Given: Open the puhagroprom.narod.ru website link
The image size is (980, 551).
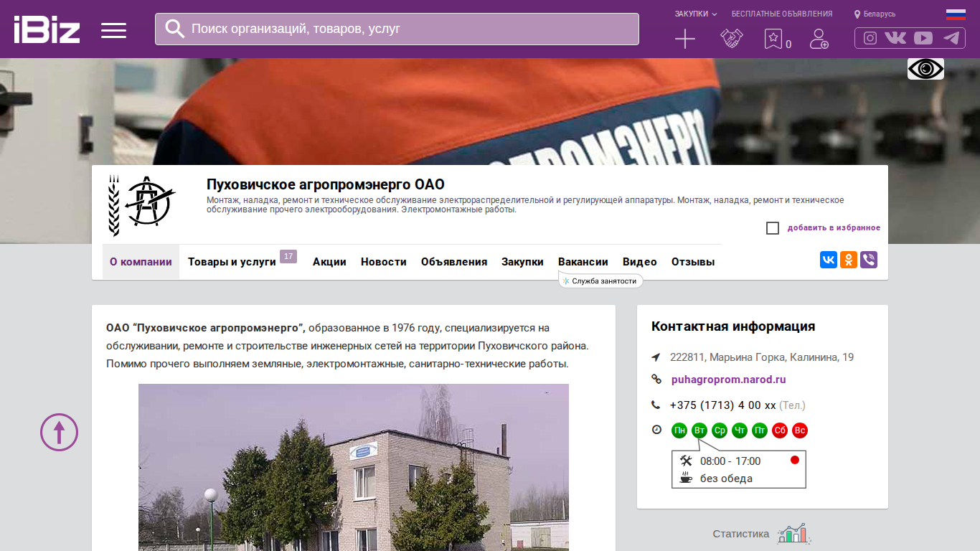Looking at the screenshot, I should coord(729,380).
